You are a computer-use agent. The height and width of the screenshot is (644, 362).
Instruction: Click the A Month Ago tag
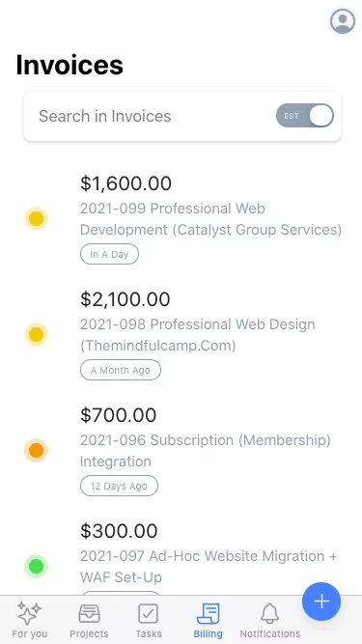[121, 370]
